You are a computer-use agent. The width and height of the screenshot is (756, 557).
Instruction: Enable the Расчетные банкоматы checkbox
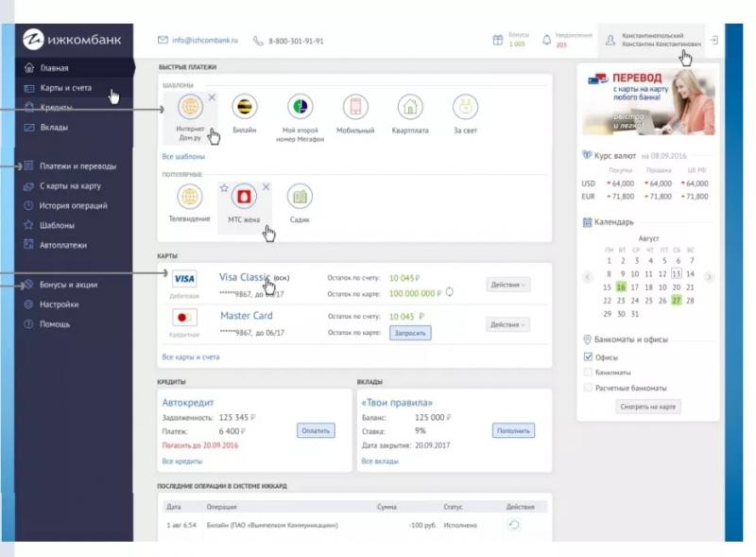(588, 388)
